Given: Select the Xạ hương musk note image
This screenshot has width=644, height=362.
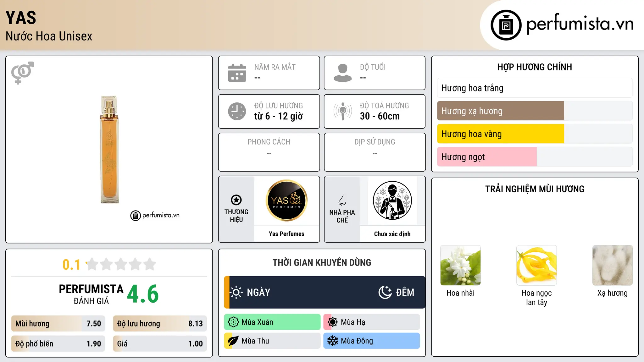Looking at the screenshot, I should click(x=613, y=265).
